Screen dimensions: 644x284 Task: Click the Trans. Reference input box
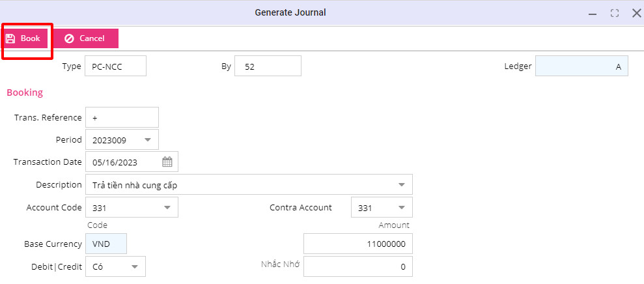[122, 118]
